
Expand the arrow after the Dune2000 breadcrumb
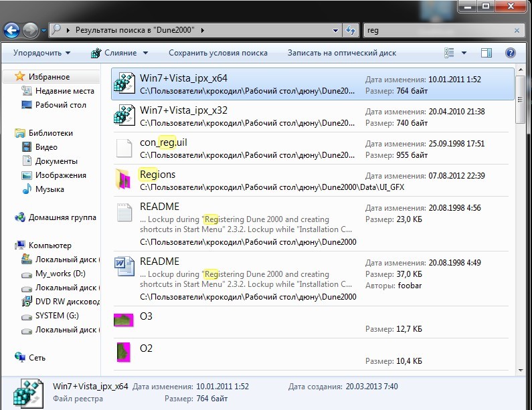[x=203, y=30]
